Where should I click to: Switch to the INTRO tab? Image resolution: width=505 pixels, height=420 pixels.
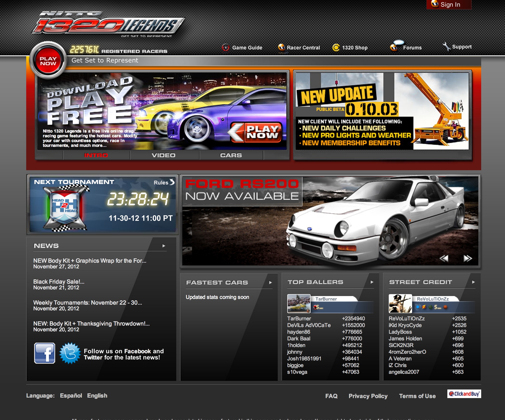pyautogui.click(x=96, y=155)
